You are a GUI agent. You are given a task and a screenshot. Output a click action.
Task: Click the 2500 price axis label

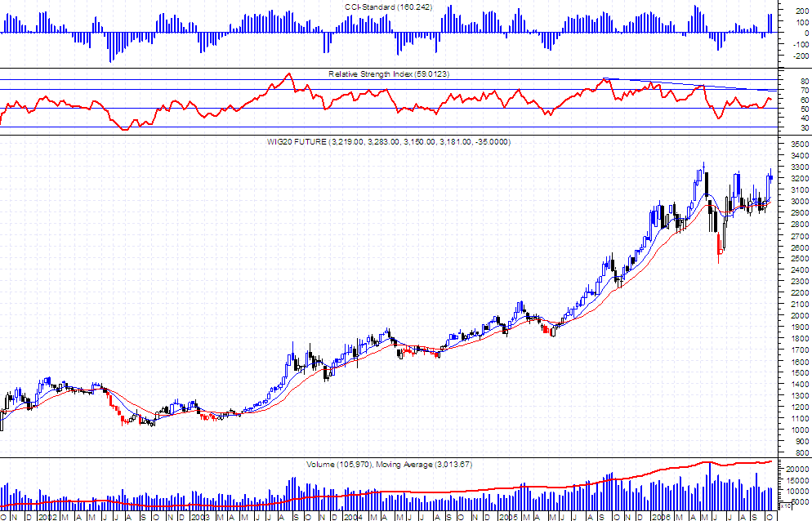click(801, 258)
